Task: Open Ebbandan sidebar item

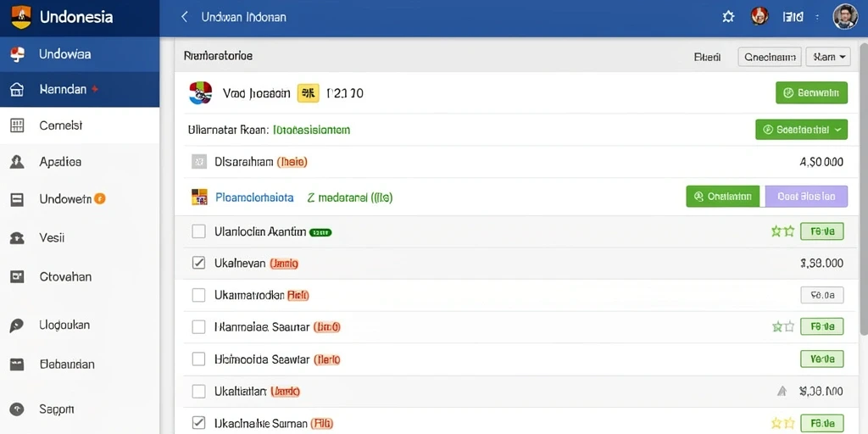Action: point(80,364)
